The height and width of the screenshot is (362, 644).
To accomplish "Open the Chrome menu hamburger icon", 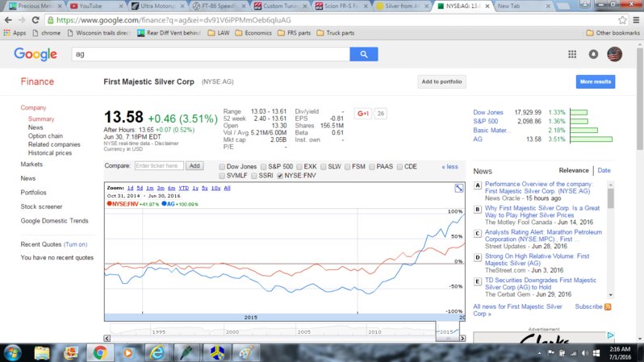I will (x=636, y=20).
